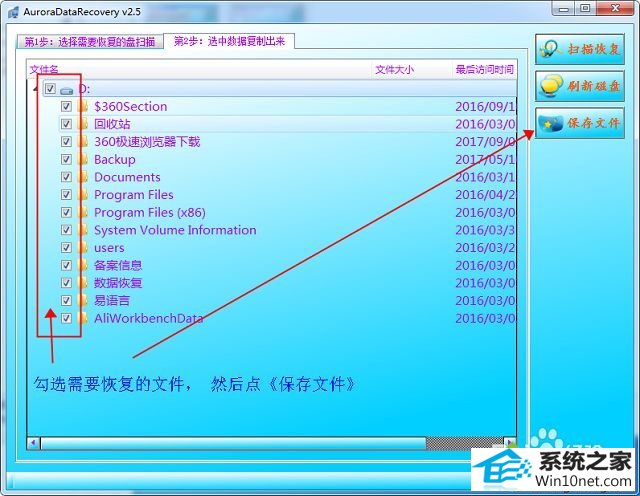The width and height of the screenshot is (640, 496).
Task: Switch to the 第1步 select disk scan tab
Action: pos(90,42)
